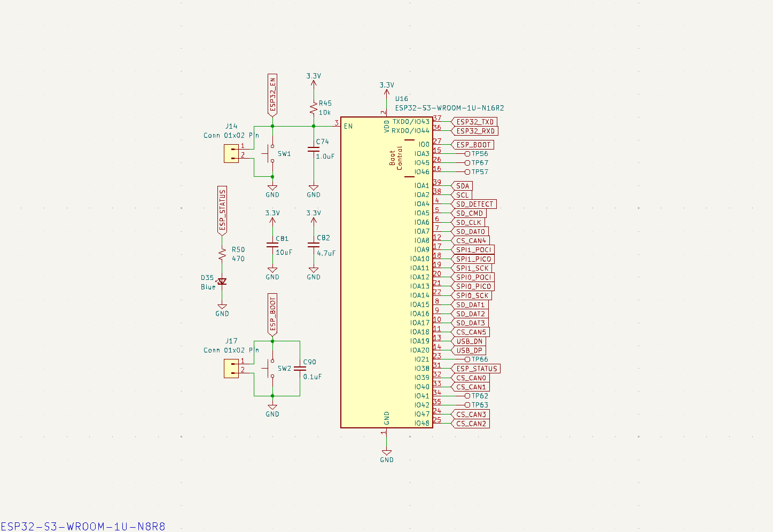The width and height of the screenshot is (773, 532).
Task: Select the SCL net label
Action: pyautogui.click(x=462, y=195)
